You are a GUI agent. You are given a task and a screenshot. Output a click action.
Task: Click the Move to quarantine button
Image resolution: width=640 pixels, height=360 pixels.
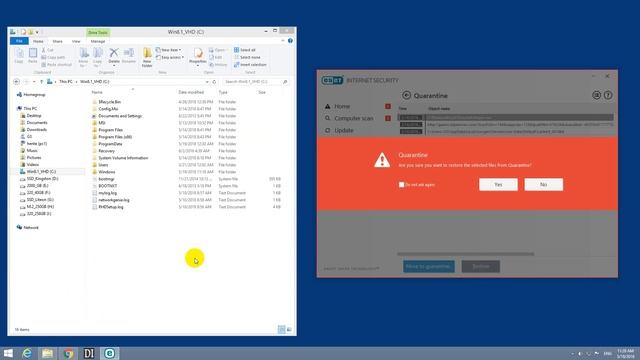click(429, 267)
